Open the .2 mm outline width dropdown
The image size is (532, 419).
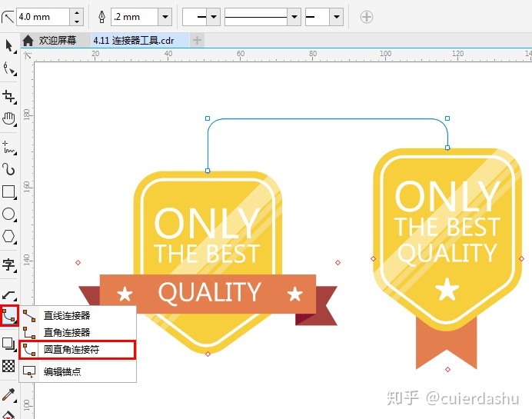[x=165, y=17]
